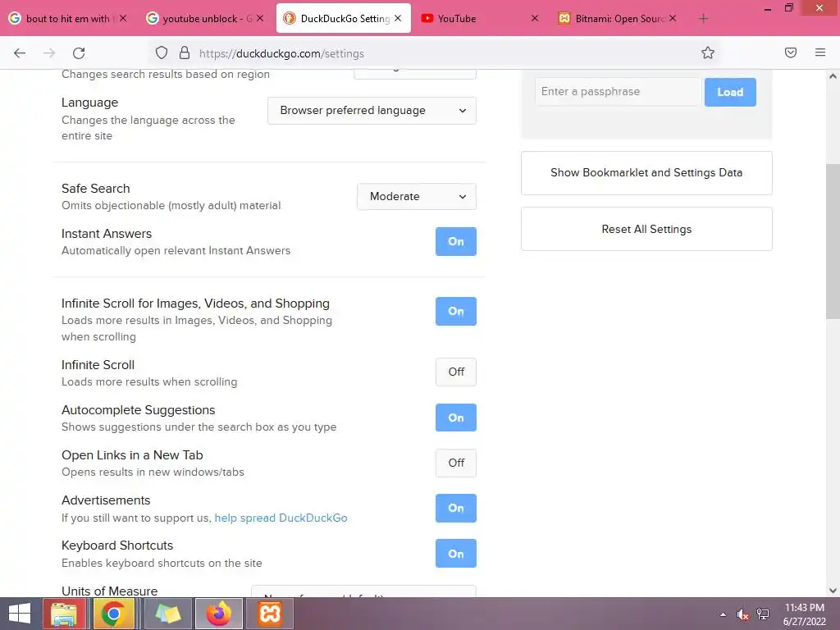Click the Load passphrase button
This screenshot has height=630, width=840.
(730, 92)
